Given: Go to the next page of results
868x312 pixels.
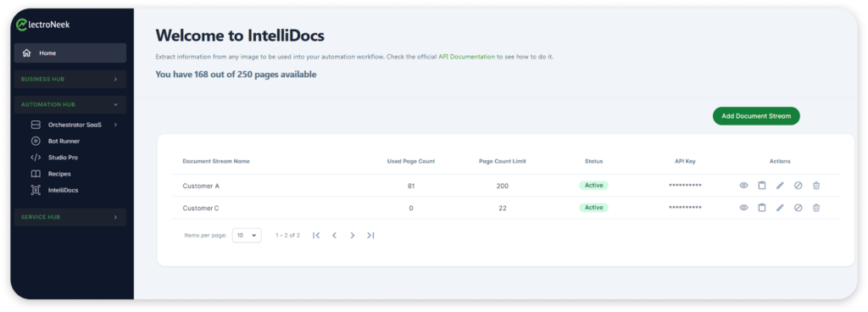Looking at the screenshot, I should (352, 236).
